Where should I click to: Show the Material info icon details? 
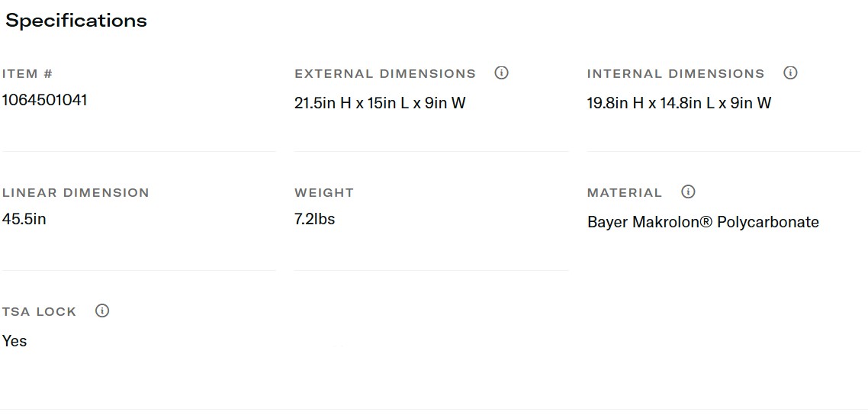[x=688, y=192]
